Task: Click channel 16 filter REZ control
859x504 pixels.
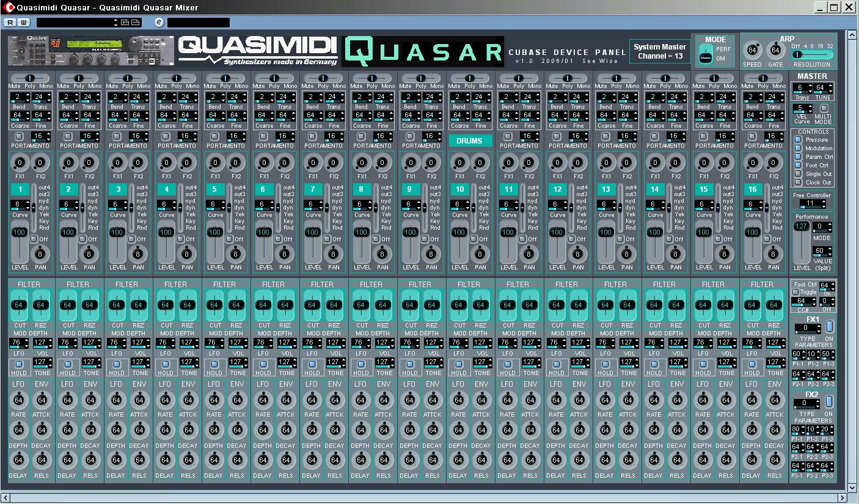Action: (774, 305)
